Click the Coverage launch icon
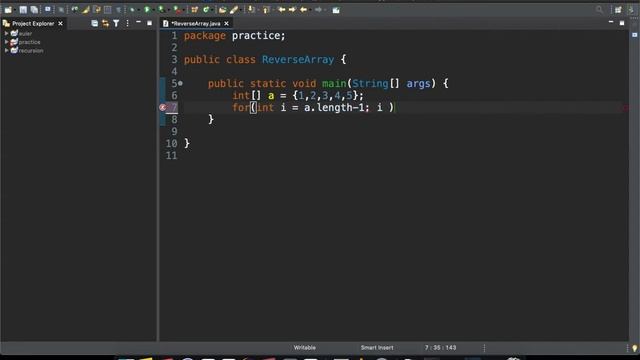 (x=162, y=9)
